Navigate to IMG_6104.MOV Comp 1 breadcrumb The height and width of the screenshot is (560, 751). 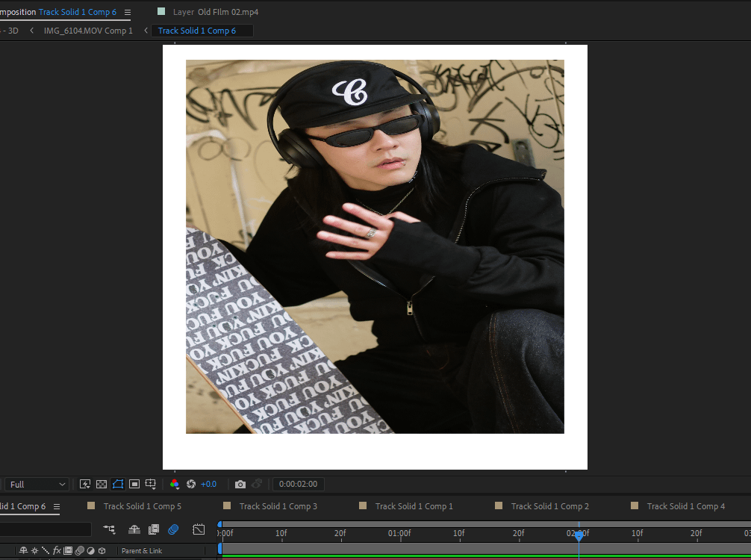87,31
